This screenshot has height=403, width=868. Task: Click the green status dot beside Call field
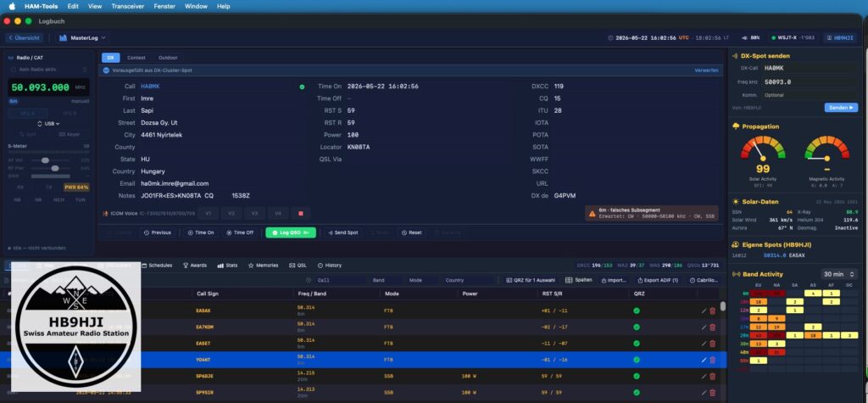302,87
